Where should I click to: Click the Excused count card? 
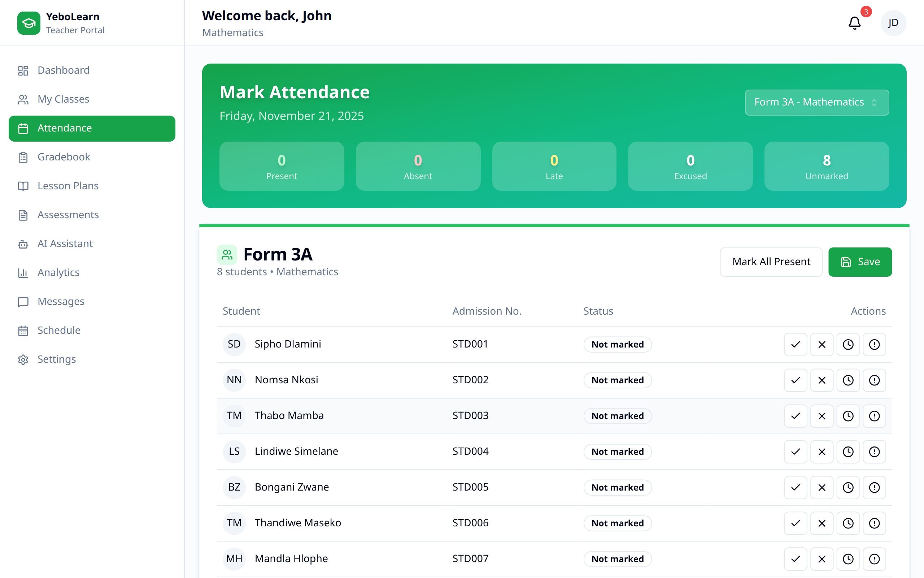690,166
